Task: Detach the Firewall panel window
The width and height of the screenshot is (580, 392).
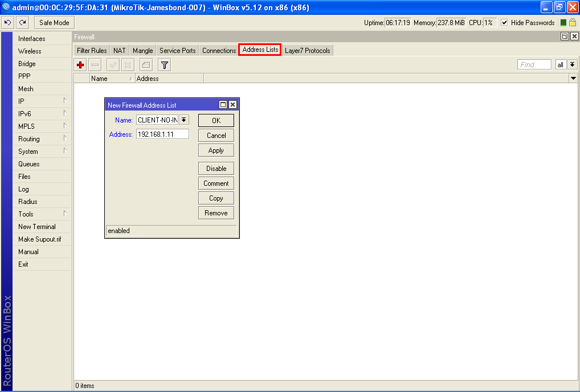Action: [565, 36]
